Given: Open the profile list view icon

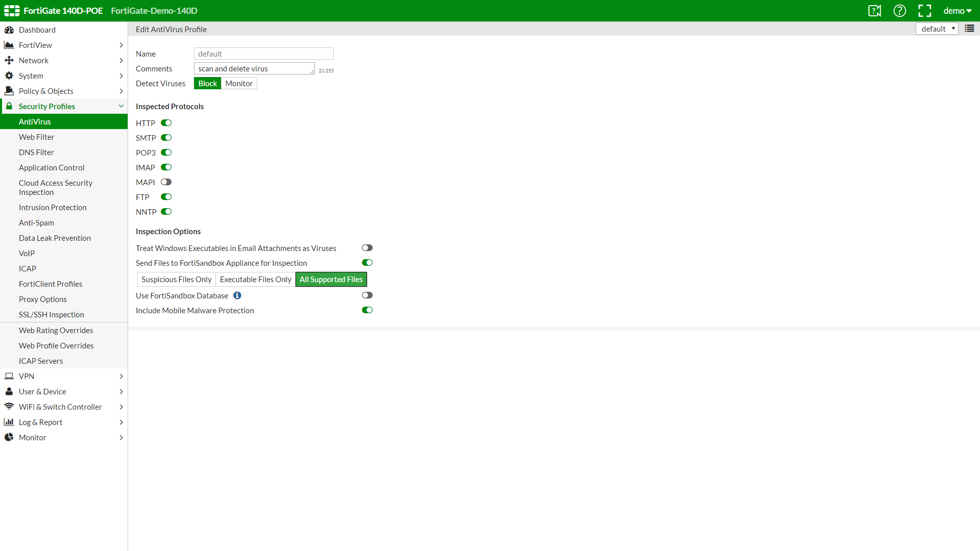Looking at the screenshot, I should point(969,29).
